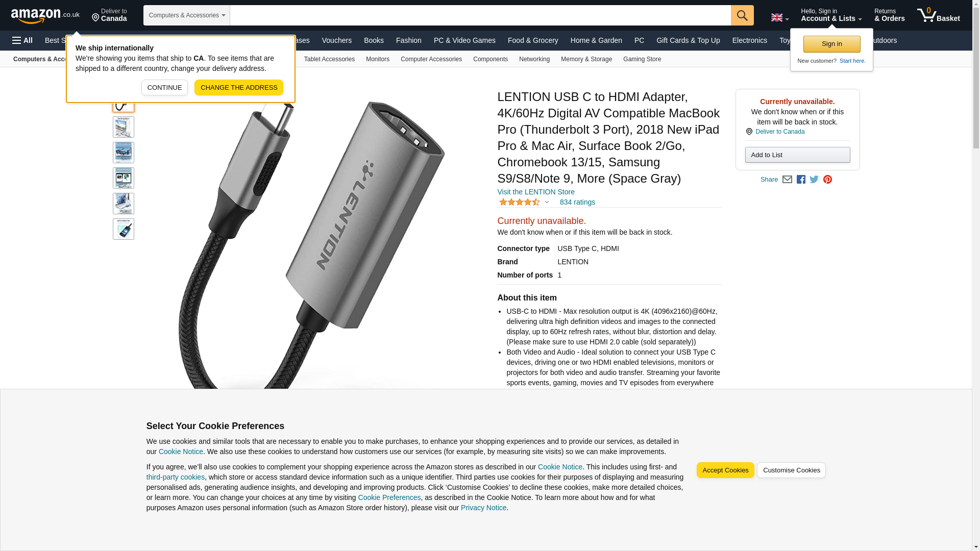This screenshot has height=551, width=980.
Task: Share the product on Twitter
Action: (814, 180)
